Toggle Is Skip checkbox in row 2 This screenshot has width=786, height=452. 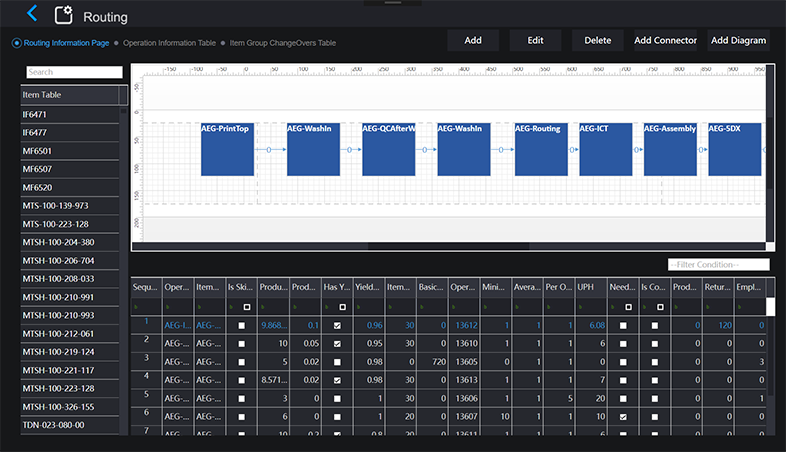pos(242,344)
